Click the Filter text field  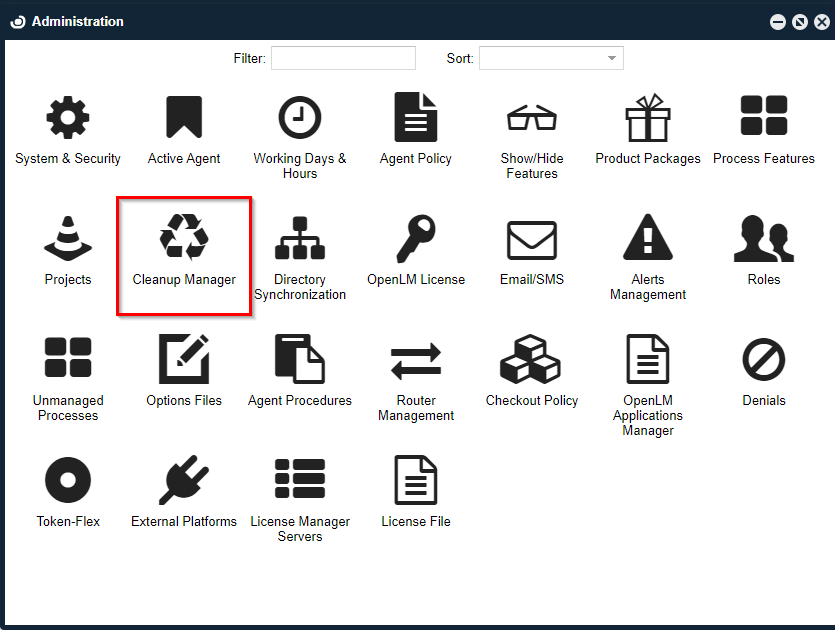(x=343, y=59)
